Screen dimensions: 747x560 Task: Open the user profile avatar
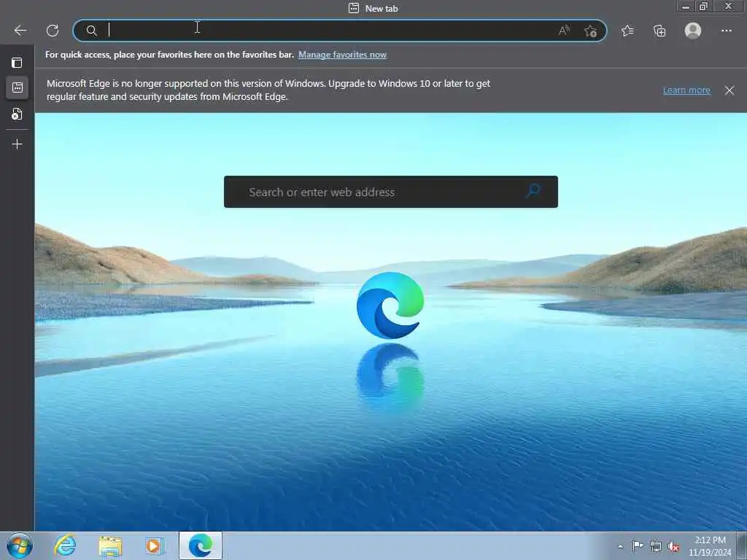pyautogui.click(x=693, y=31)
